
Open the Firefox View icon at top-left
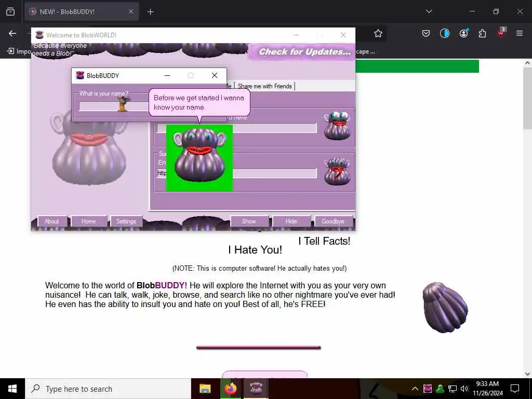tap(10, 11)
